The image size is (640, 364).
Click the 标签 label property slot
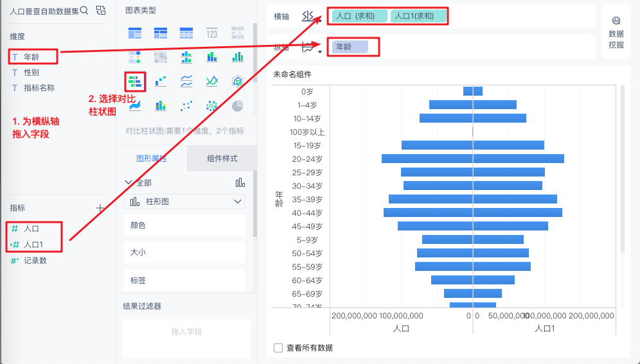(x=184, y=281)
